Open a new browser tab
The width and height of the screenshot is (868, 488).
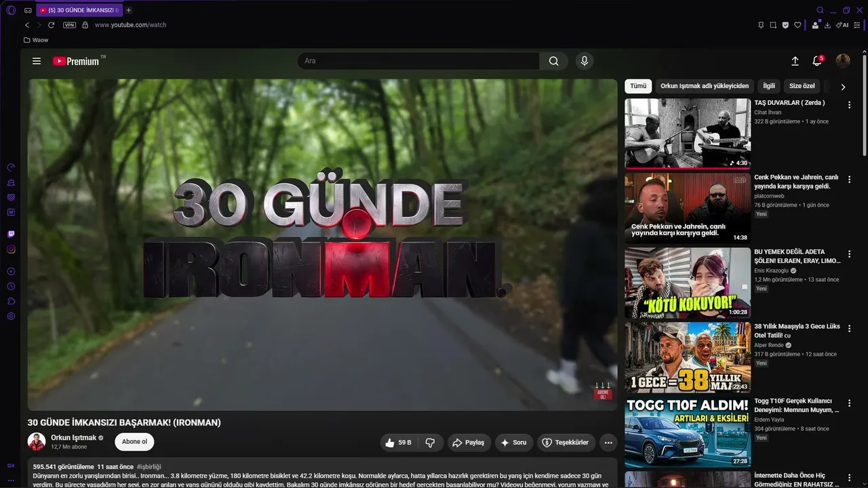coord(129,10)
